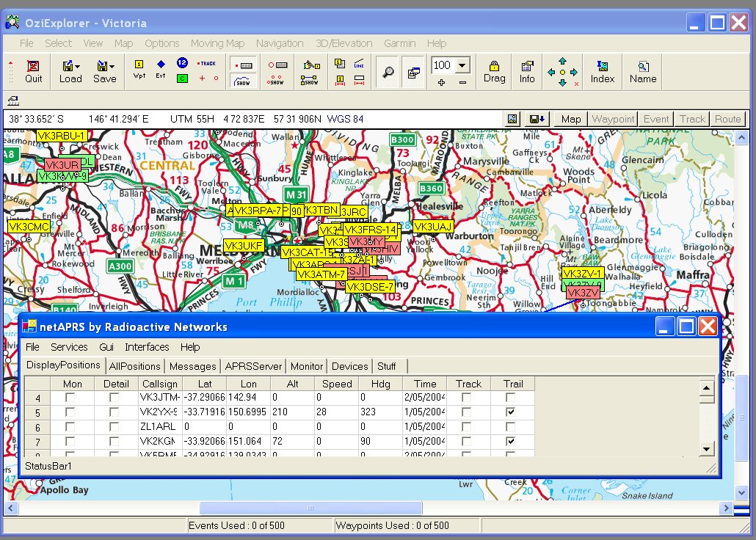Click the LINE distance tool icon
The image size is (756, 540).
359,64
